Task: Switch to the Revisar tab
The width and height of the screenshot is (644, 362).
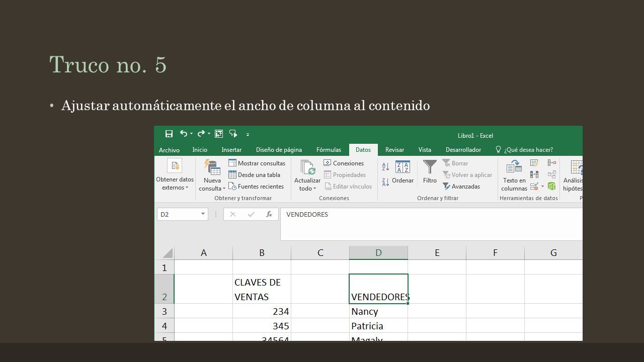Action: (394, 150)
